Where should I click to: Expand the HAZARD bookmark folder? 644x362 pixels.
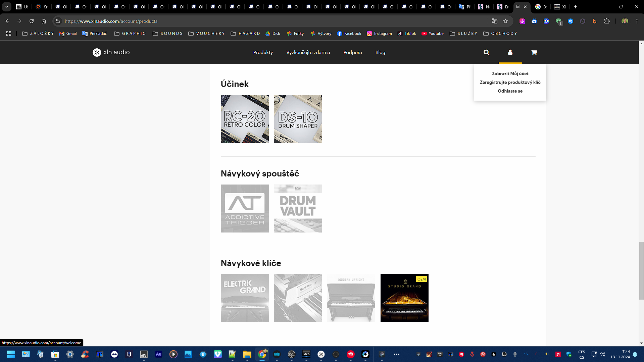[245, 34]
